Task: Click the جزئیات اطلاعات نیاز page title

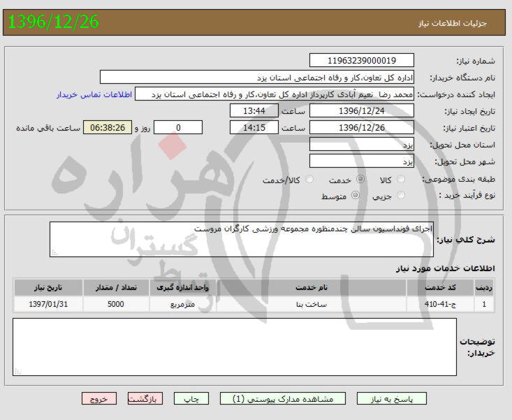Action: point(452,23)
